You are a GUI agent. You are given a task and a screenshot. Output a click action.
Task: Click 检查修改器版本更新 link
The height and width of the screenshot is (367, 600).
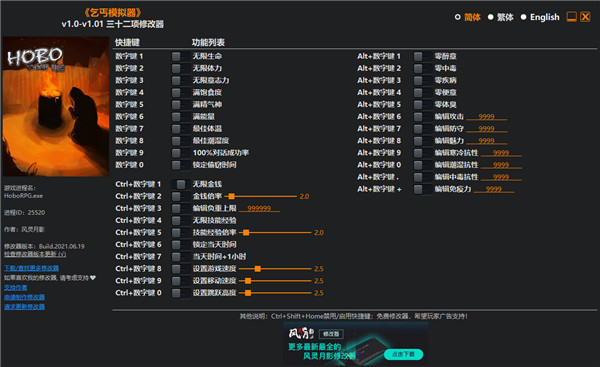(x=35, y=254)
